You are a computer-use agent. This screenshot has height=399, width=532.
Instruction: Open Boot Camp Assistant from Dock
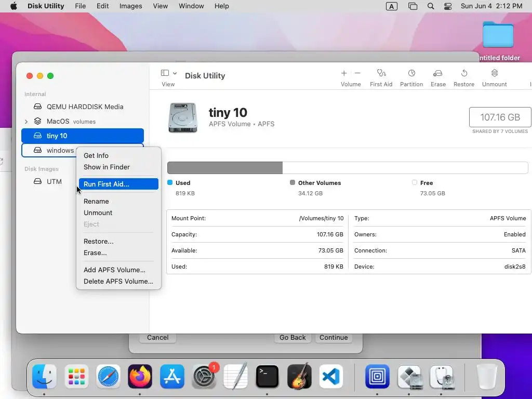(409, 376)
